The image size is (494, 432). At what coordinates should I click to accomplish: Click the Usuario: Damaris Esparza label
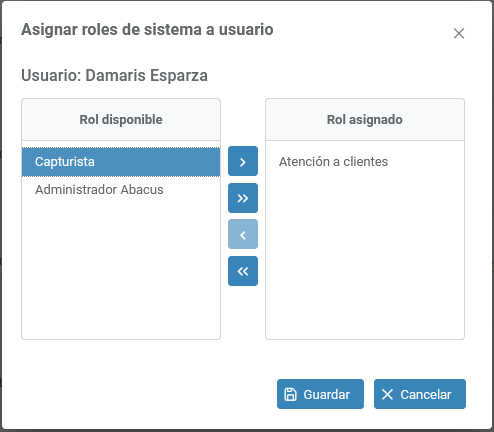tap(114, 75)
